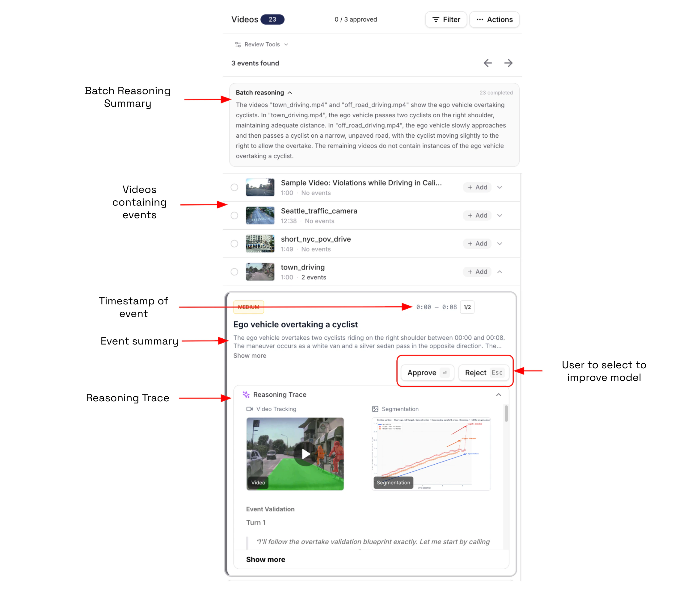Open the Segmentation chart thumbnail
This screenshot has width=700, height=589.
click(x=431, y=454)
